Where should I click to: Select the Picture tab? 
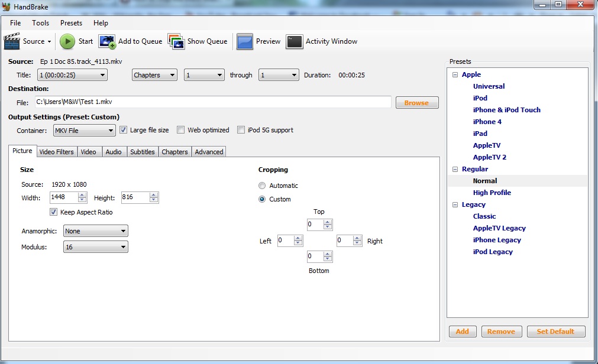click(x=22, y=151)
